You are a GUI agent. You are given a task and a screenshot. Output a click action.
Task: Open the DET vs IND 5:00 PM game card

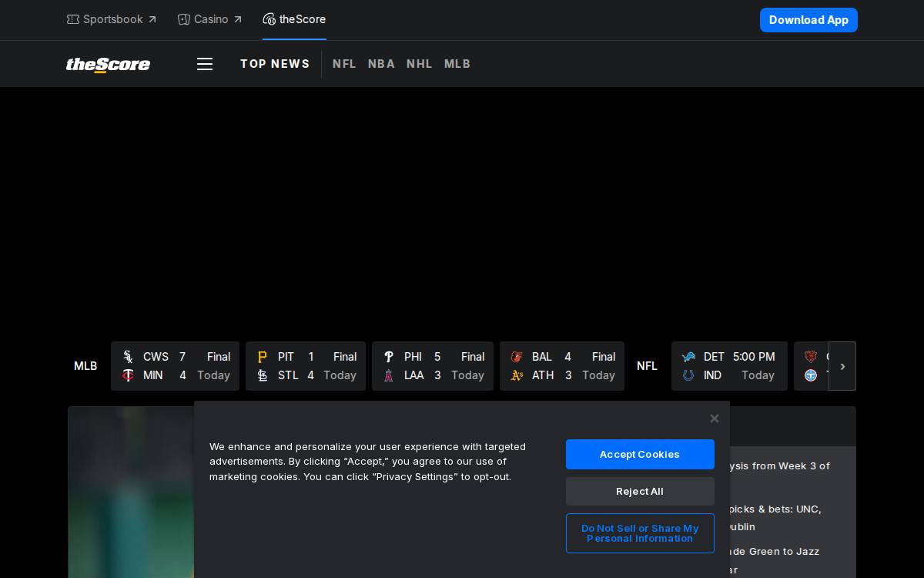[729, 366]
